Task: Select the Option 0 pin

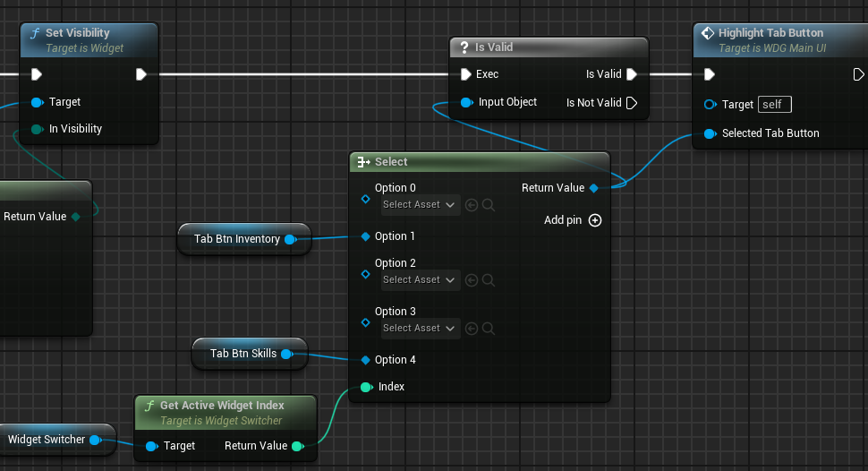Action: 365,199
